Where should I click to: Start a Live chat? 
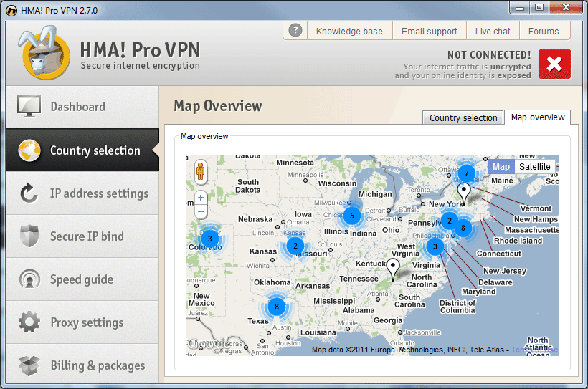(x=493, y=31)
